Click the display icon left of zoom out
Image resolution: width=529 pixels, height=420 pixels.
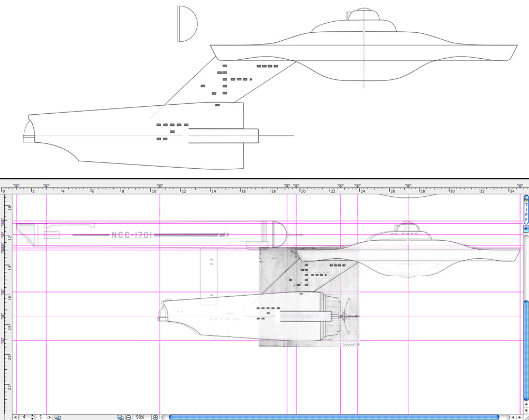point(121,418)
